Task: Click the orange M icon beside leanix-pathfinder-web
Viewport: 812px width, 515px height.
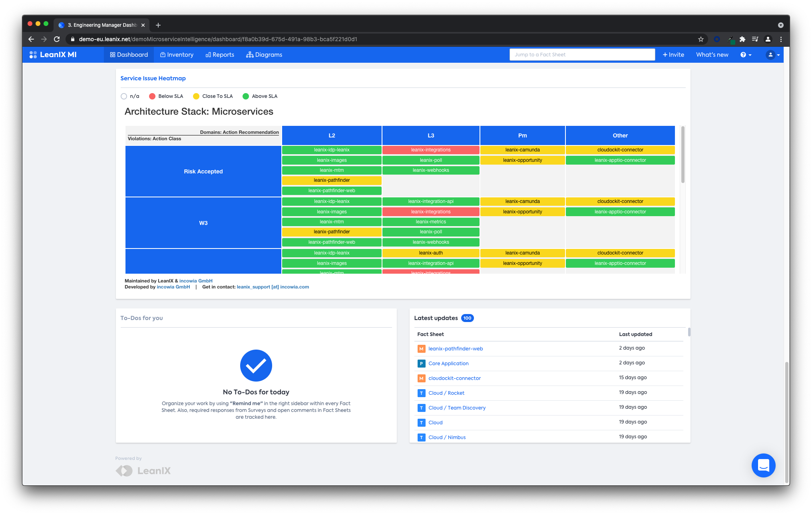Action: click(x=421, y=349)
